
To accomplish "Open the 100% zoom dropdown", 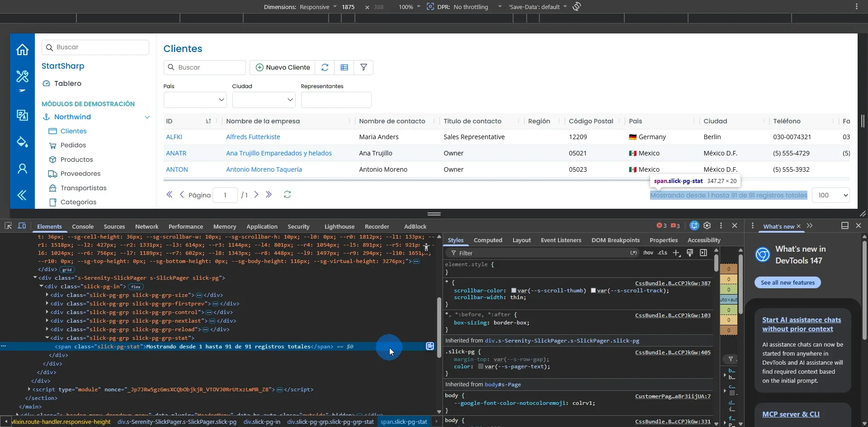I will coord(409,7).
